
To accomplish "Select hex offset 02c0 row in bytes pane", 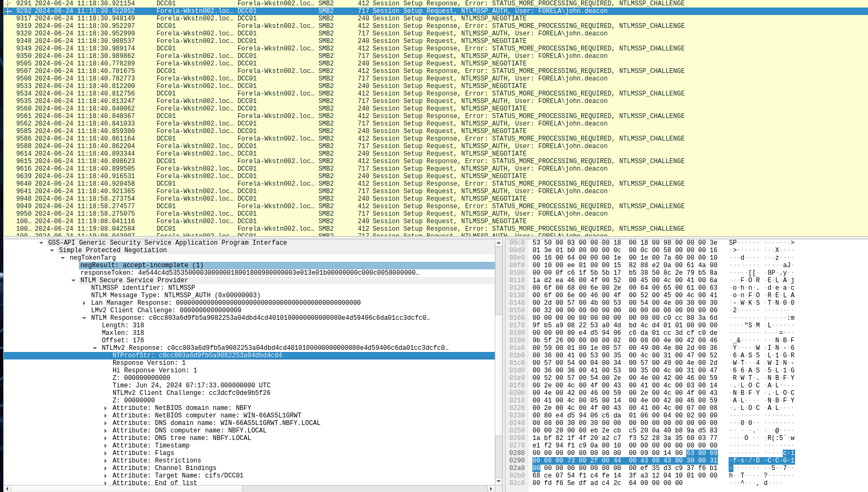I will [x=652, y=483].
